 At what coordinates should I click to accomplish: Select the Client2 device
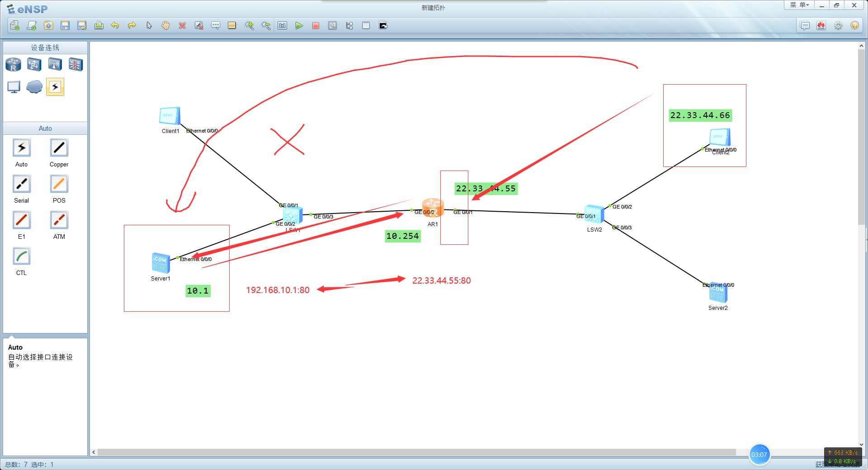pyautogui.click(x=720, y=138)
